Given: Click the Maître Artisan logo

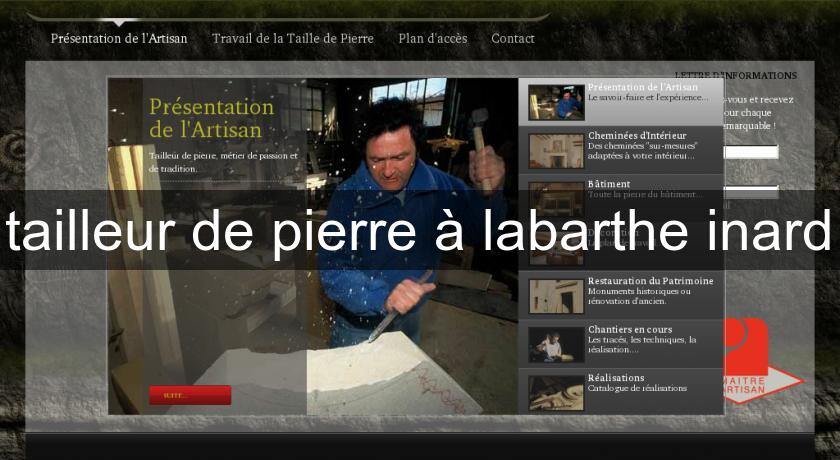Looking at the screenshot, I should tap(763, 360).
